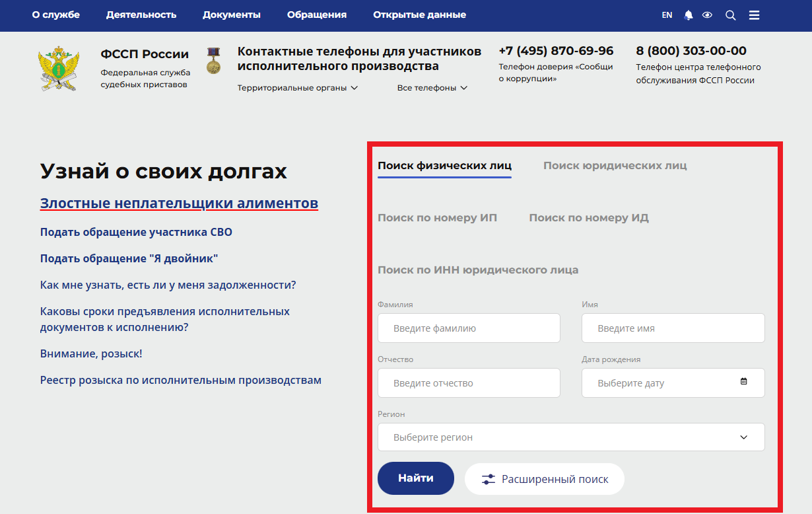Open the Регион selection dropdown
The image size is (812, 514).
point(571,437)
